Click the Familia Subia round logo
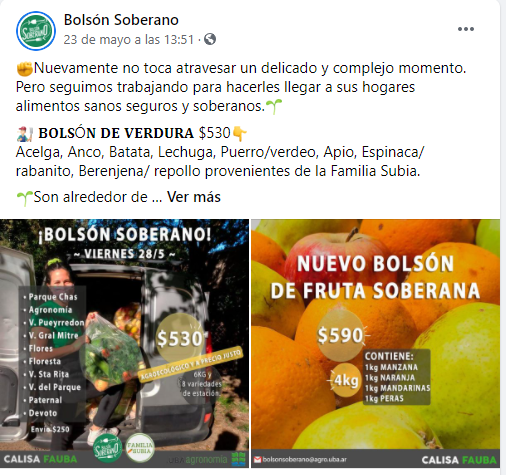506x475 pixels. [x=140, y=447]
